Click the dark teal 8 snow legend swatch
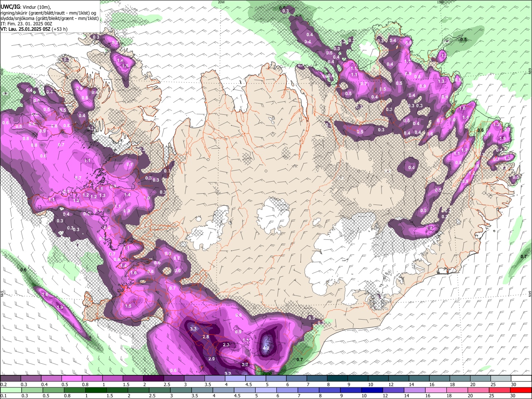The width and height of the screenshot is (532, 399). click(337, 379)
